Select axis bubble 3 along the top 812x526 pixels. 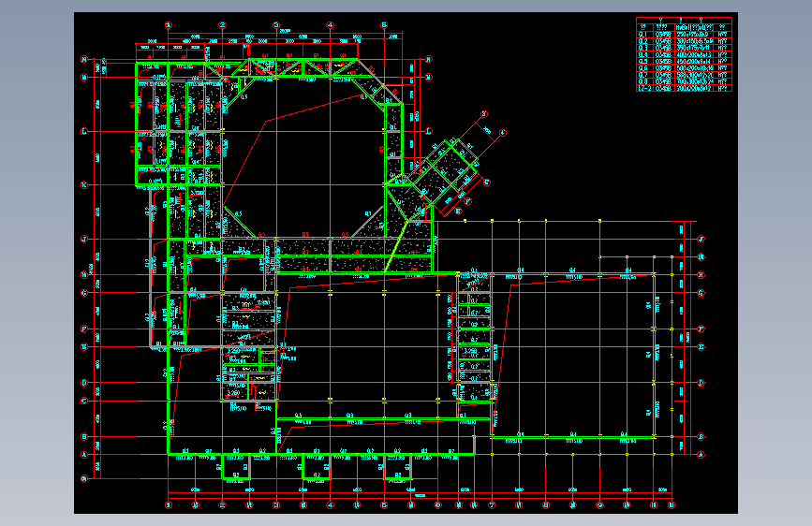276,25
